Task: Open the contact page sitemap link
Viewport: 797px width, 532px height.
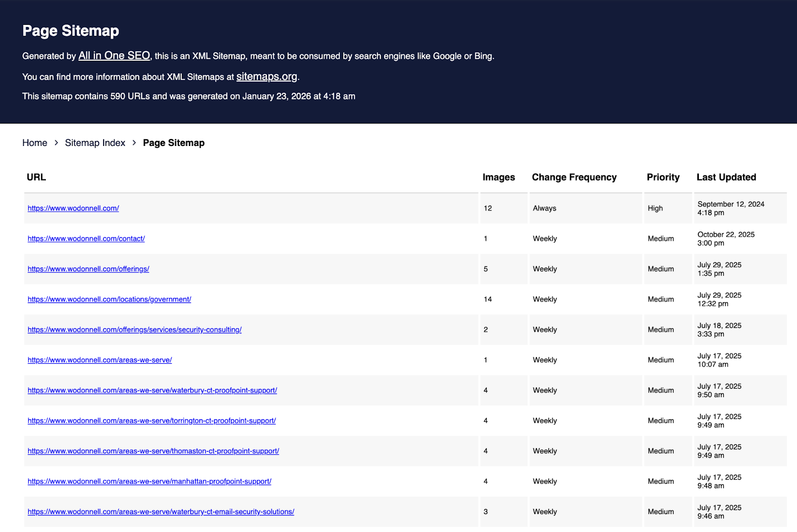Action: pos(86,239)
